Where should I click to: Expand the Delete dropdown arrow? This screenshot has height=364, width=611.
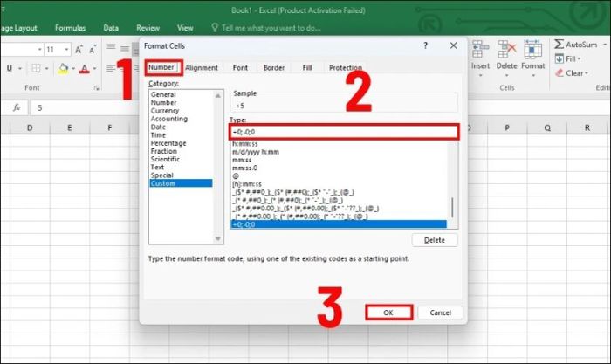coord(506,76)
